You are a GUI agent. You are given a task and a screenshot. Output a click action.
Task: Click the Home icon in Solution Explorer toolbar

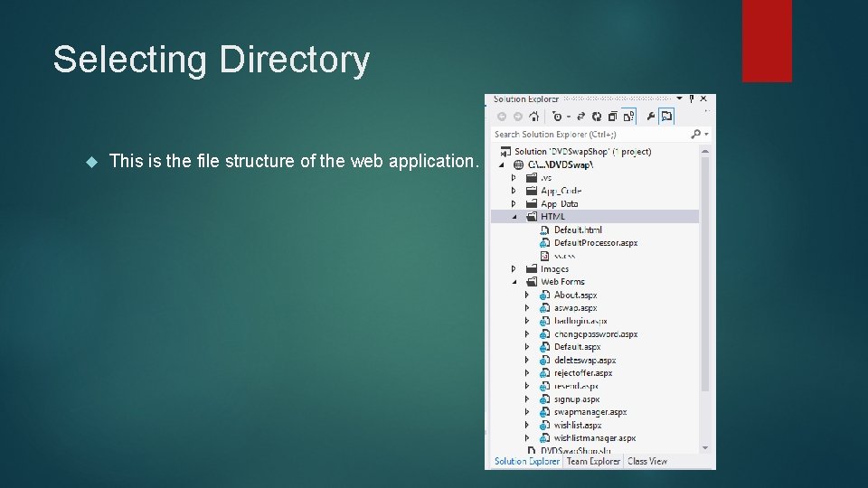(x=533, y=117)
